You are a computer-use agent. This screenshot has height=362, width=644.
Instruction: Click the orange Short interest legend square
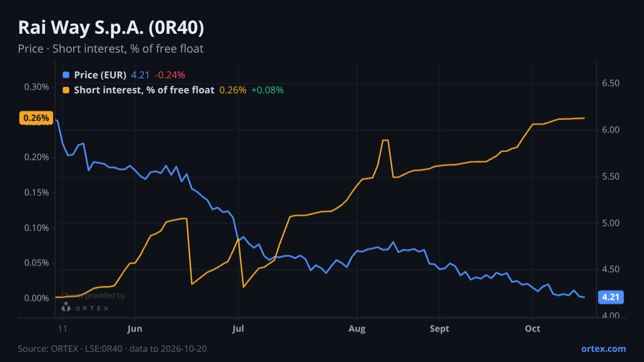(x=66, y=90)
